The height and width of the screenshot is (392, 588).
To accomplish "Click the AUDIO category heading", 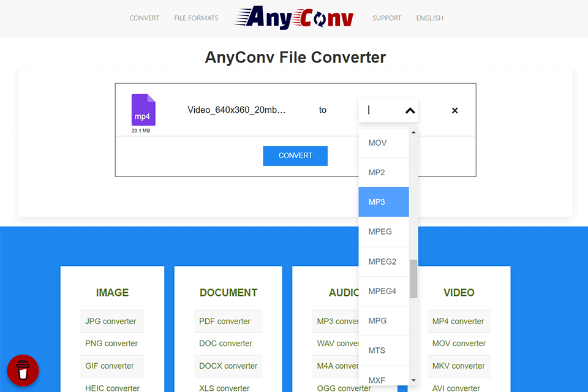I will click(344, 293).
